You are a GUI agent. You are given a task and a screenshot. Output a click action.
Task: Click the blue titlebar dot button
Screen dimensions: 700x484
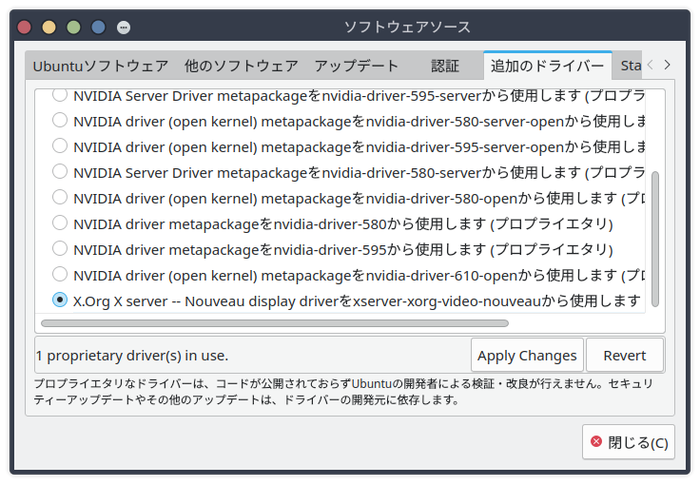tap(98, 27)
